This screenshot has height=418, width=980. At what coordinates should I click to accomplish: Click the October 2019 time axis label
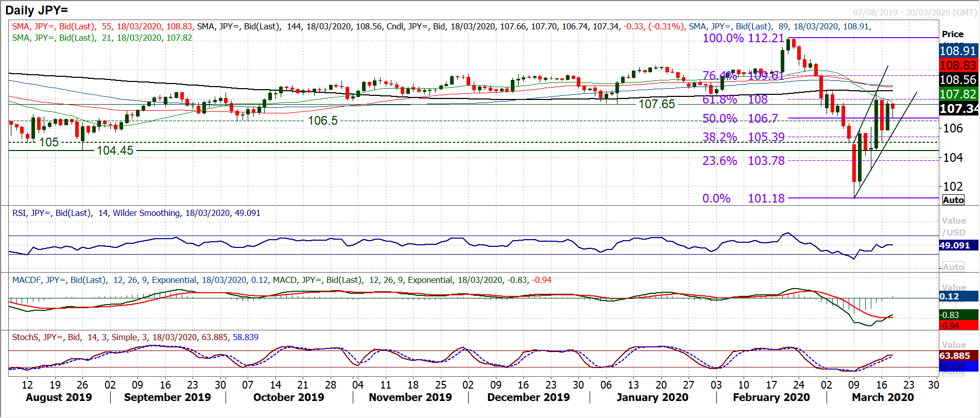point(288,397)
